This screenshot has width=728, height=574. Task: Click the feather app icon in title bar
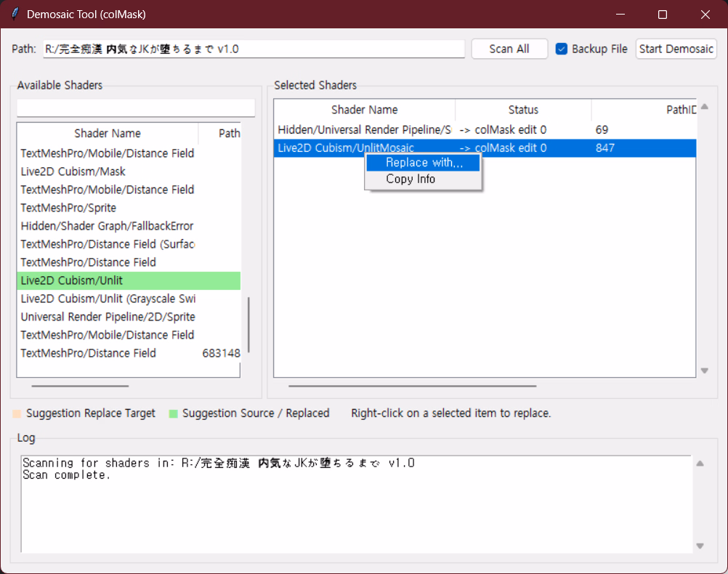click(14, 15)
